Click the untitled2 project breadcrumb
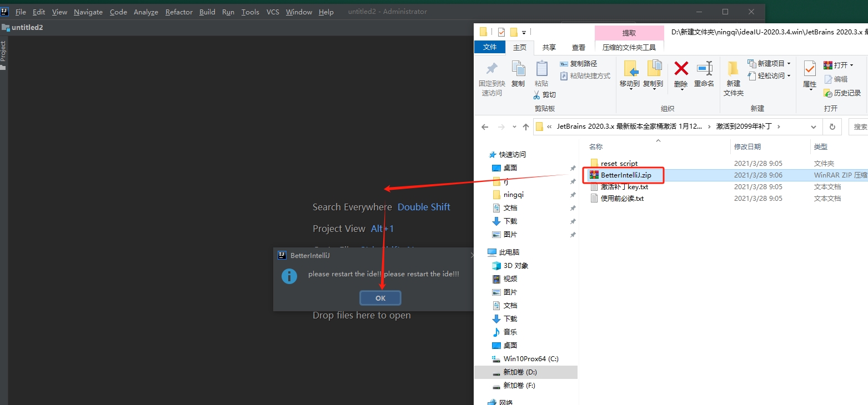 click(27, 27)
